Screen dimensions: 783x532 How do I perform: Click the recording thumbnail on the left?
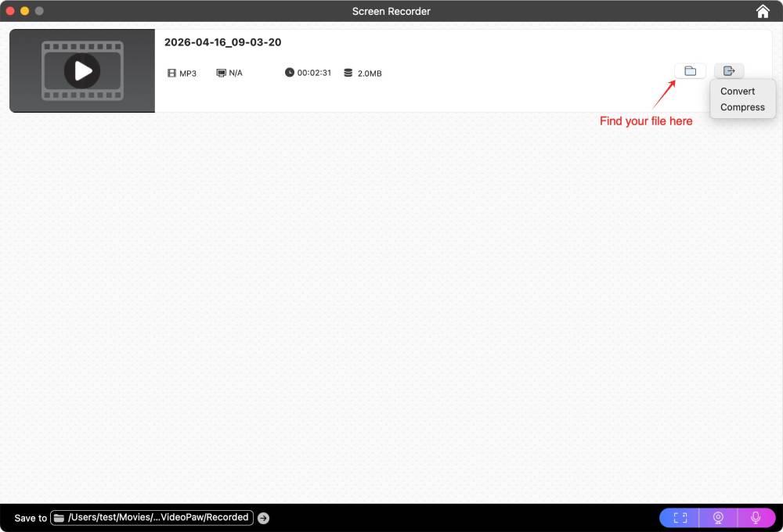coord(81,70)
